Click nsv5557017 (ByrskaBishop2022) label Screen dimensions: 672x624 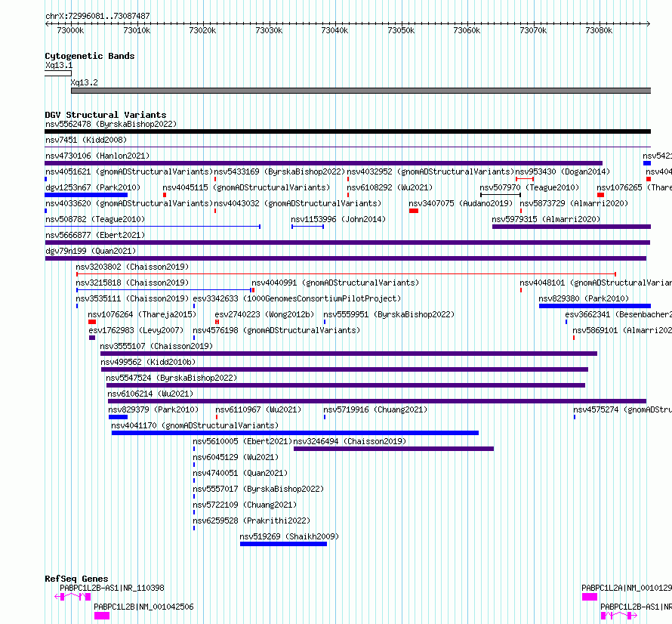click(258, 489)
